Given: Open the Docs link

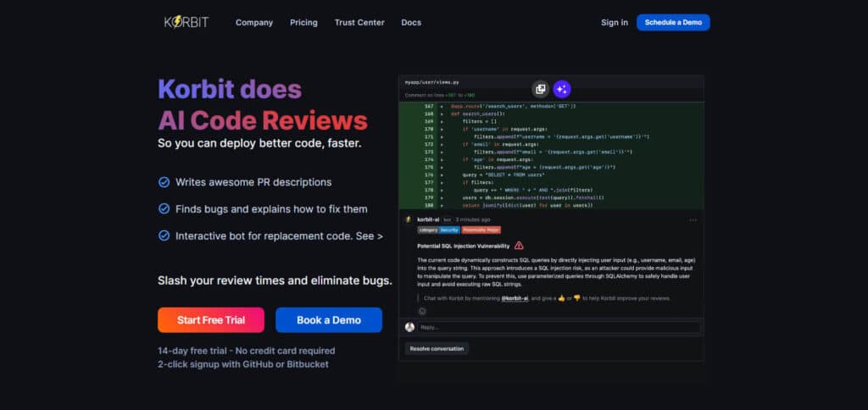Looking at the screenshot, I should click(x=411, y=23).
